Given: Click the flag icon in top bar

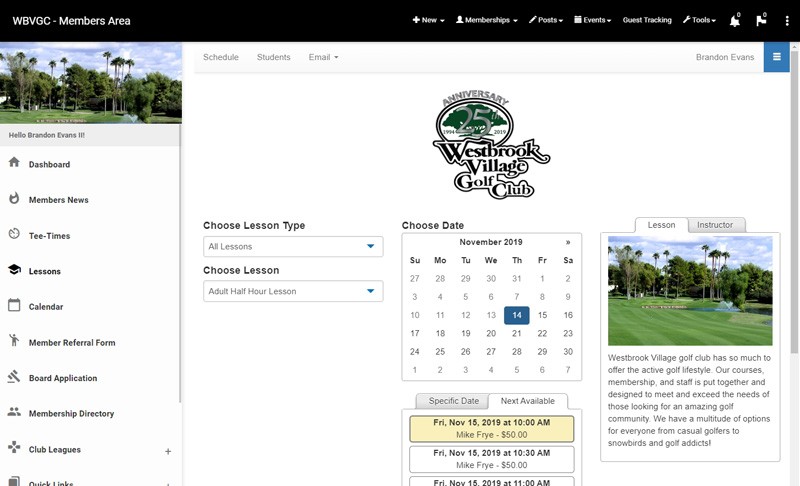Looking at the screenshot, I should [x=761, y=20].
